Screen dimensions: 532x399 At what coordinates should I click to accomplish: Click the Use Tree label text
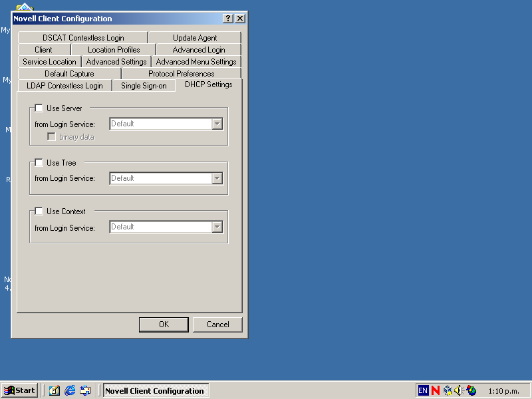[61, 163]
